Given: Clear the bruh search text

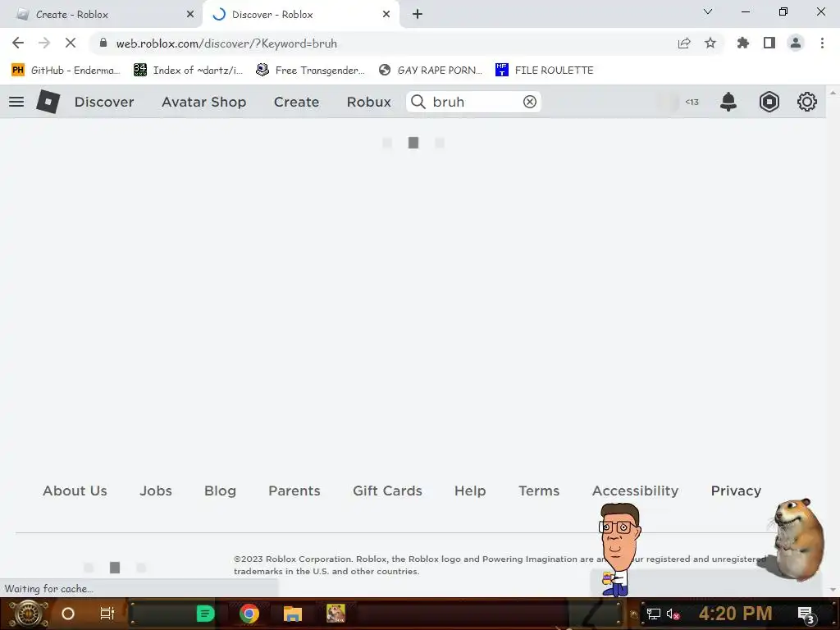Looking at the screenshot, I should (x=529, y=102).
